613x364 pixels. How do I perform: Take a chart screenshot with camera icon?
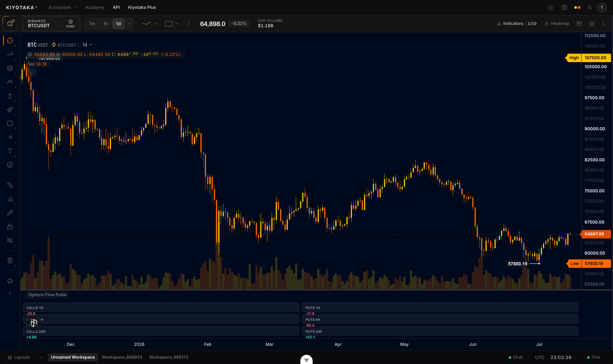tap(551, 8)
